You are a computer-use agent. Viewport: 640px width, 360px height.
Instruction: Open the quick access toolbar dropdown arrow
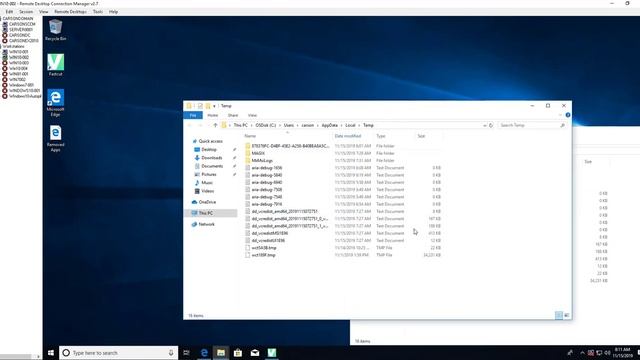coord(214,106)
